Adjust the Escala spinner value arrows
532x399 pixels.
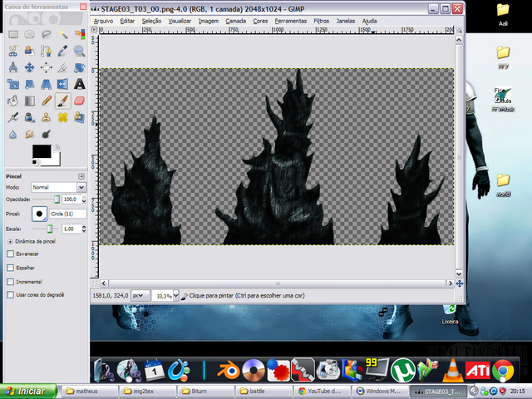tap(84, 229)
